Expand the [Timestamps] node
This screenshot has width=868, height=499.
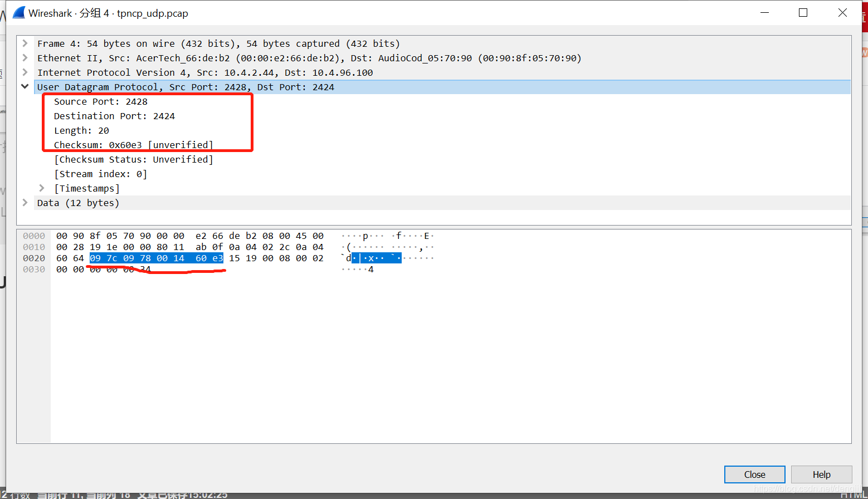[42, 188]
